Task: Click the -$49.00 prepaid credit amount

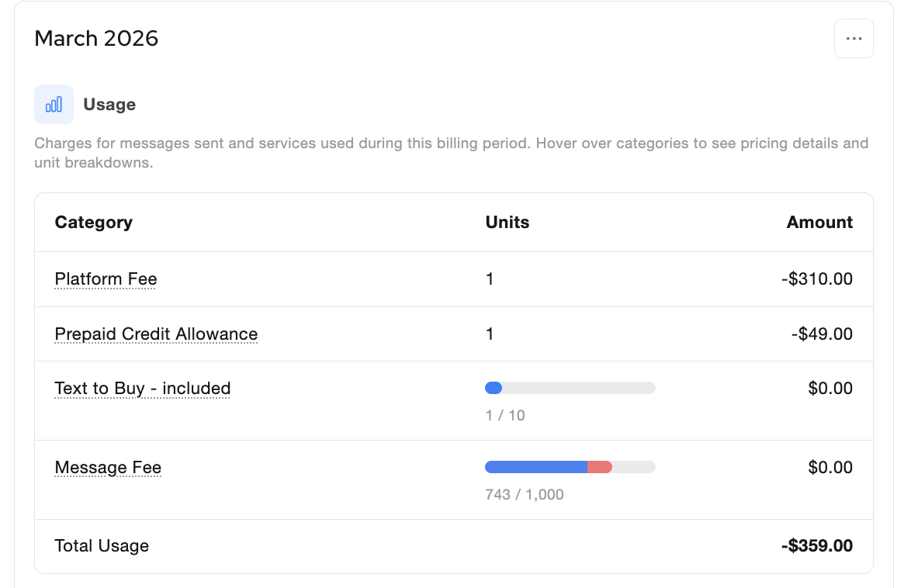Action: 822,334
